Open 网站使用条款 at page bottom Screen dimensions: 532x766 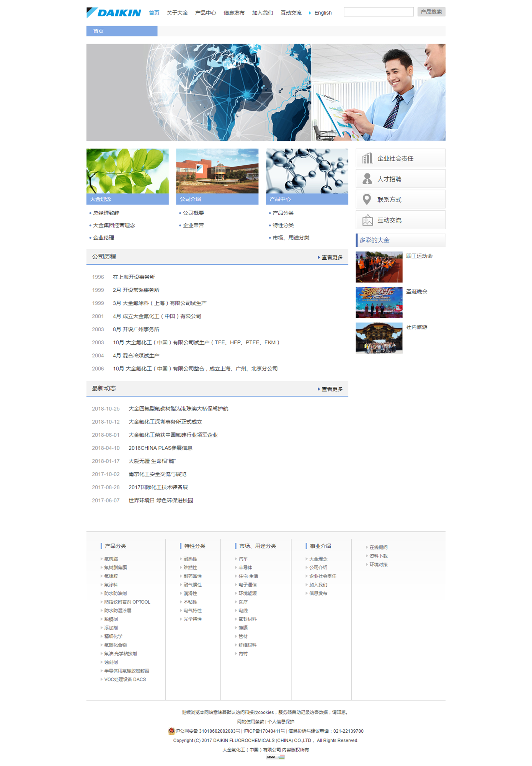pyautogui.click(x=251, y=722)
